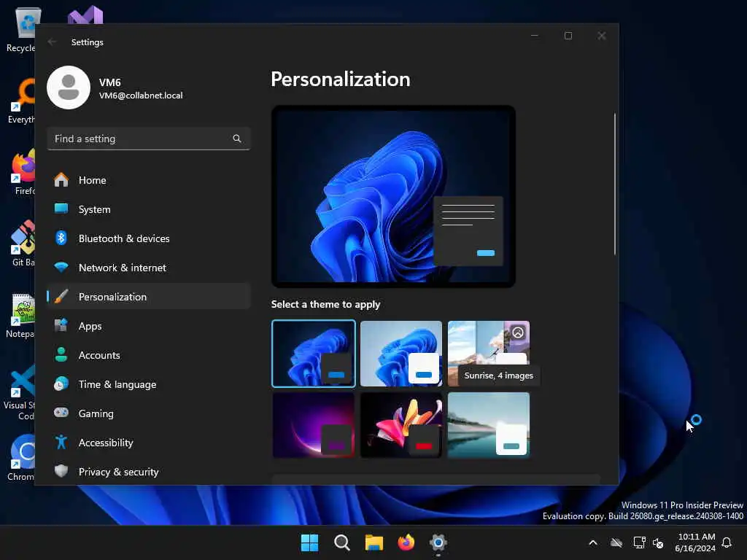Click the Settings gear on the taskbar
Viewport: 747px width, 560px height.
point(438,542)
